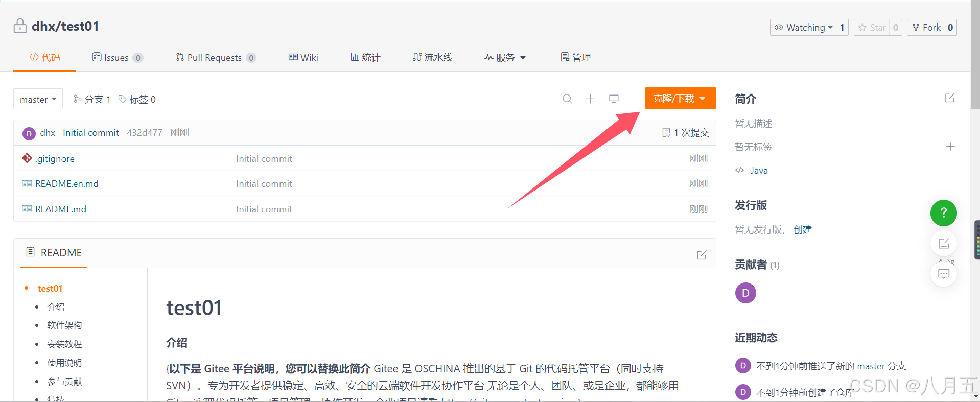View branches via 分支 1
Image resolution: width=980 pixels, height=402 pixels.
pyautogui.click(x=92, y=99)
